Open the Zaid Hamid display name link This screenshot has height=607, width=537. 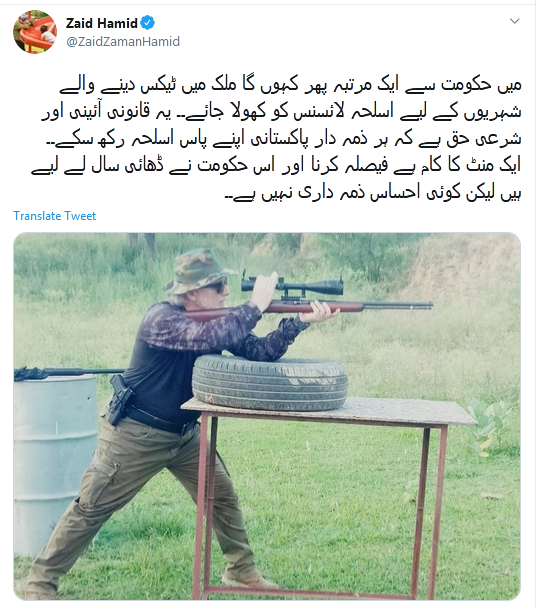102,23
